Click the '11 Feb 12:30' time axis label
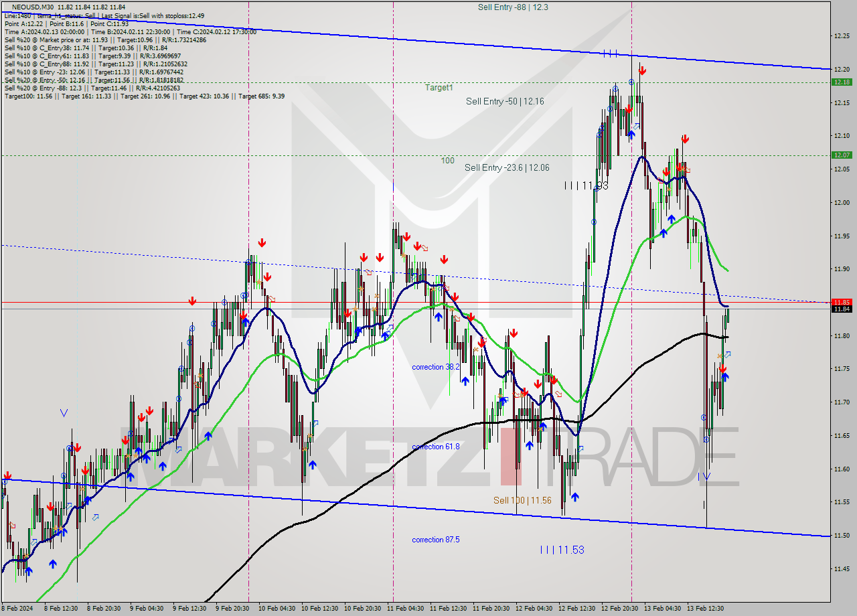Viewport: 857px width, 616px height. tap(448, 609)
